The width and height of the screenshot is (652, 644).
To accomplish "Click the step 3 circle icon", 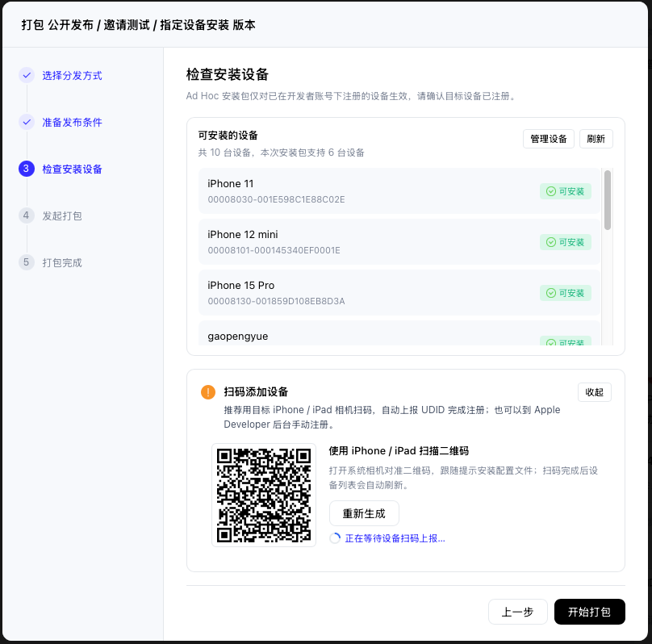I will (27, 169).
